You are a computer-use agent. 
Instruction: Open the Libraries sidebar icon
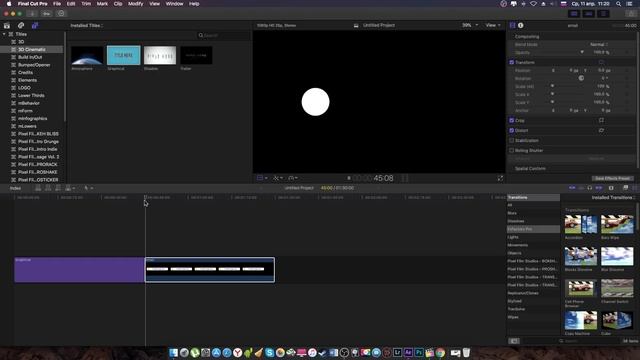pos(7,25)
